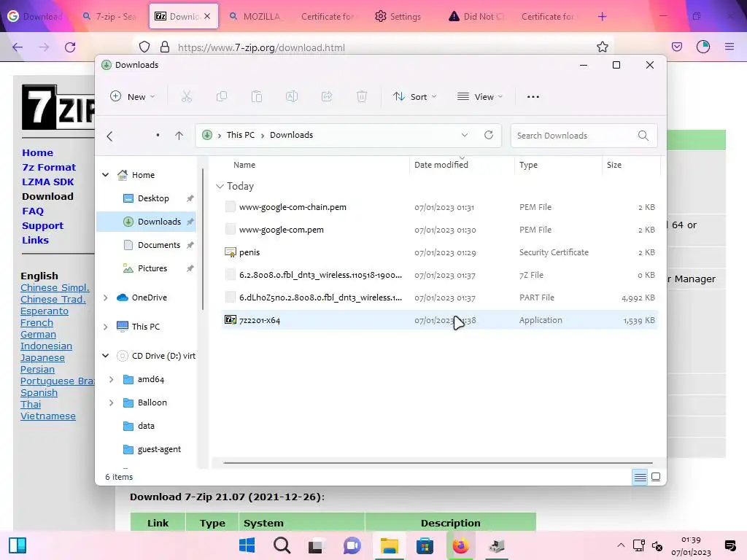The height and width of the screenshot is (560, 747).
Task: Open Task View on taskbar
Action: coord(315,546)
